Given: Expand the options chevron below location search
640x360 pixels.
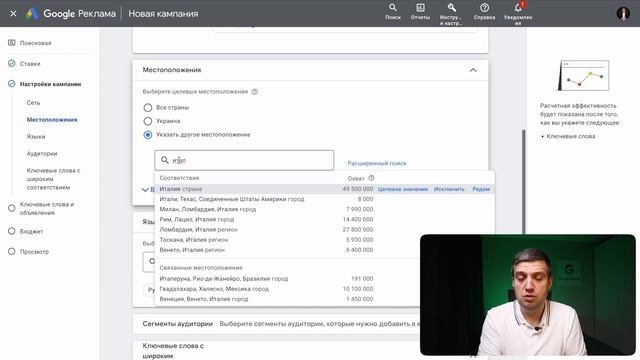Looking at the screenshot, I should coord(145,190).
